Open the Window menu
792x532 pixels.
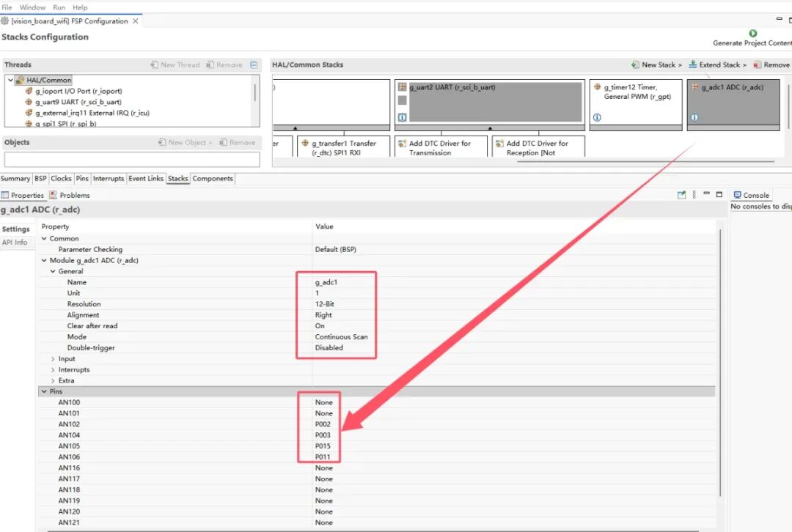click(32, 7)
